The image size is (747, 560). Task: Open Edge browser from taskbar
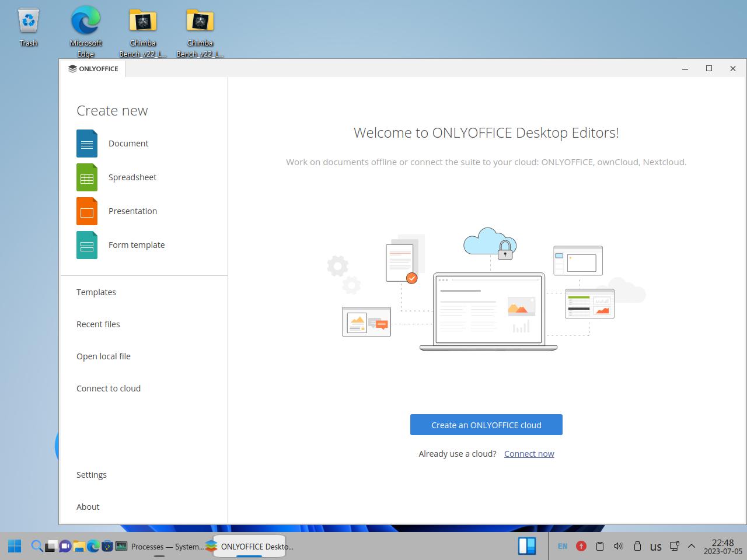point(93,546)
